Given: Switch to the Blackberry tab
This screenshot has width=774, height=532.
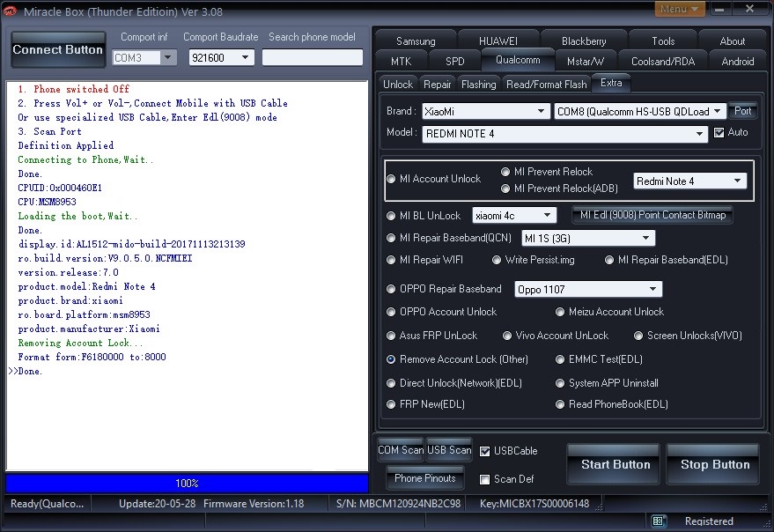Looking at the screenshot, I should pyautogui.click(x=584, y=41).
